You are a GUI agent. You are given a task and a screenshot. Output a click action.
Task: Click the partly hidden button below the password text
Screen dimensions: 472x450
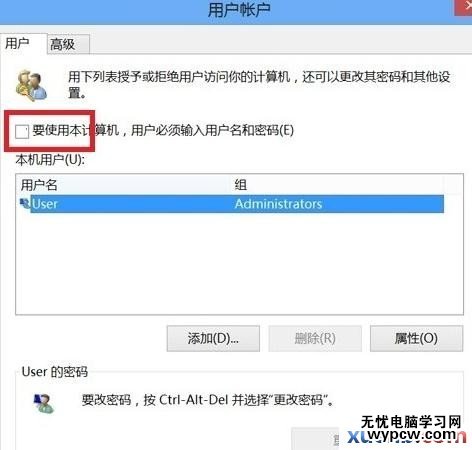315,439
